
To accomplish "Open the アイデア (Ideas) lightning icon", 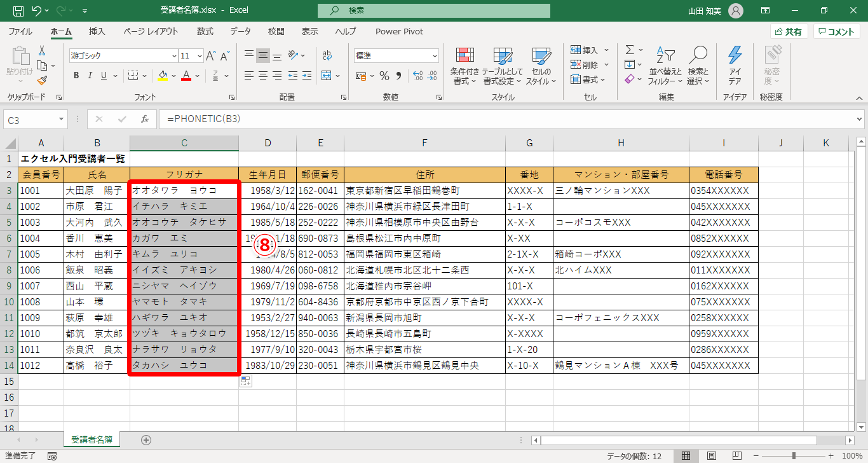I will point(735,57).
